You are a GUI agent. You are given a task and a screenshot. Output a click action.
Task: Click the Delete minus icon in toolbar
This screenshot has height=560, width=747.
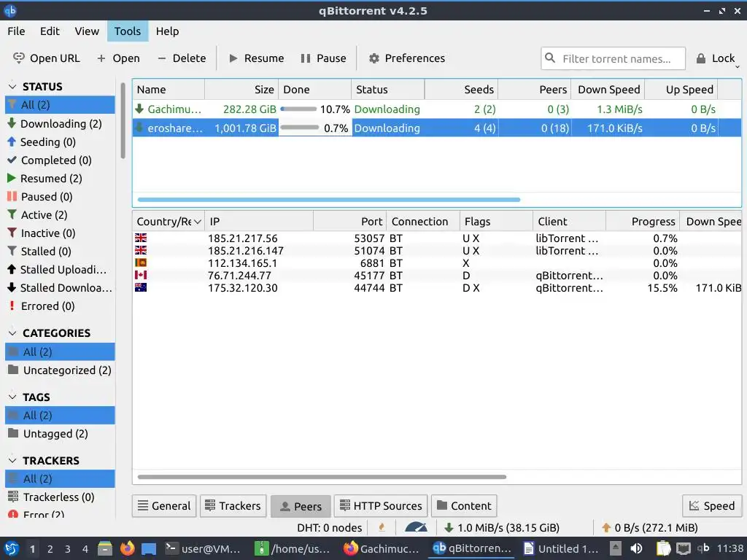(162, 58)
